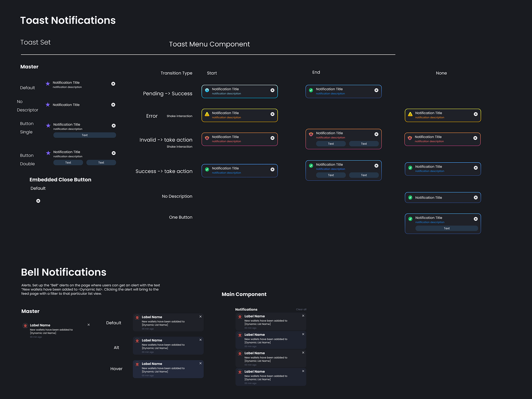Close the No Descriptor master toast

(x=113, y=104)
